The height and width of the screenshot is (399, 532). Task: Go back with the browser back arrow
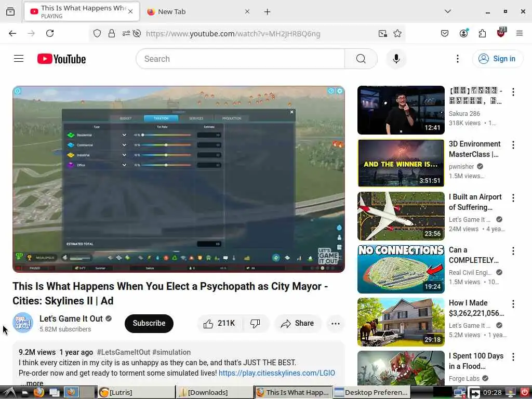pos(12,33)
